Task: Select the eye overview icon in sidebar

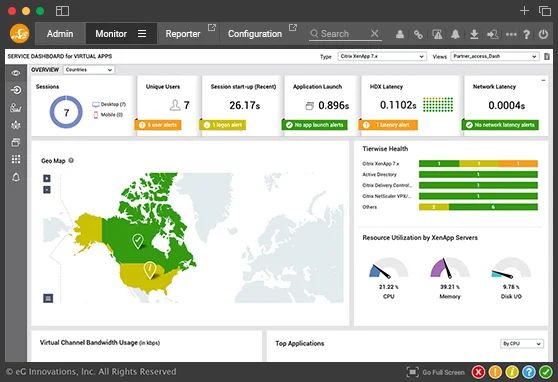Action: (x=16, y=73)
